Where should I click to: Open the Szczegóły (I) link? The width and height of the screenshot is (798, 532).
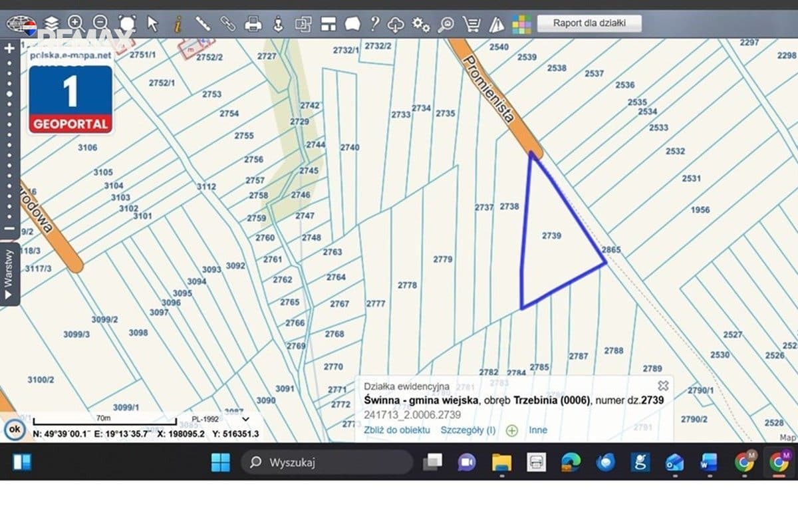click(468, 430)
